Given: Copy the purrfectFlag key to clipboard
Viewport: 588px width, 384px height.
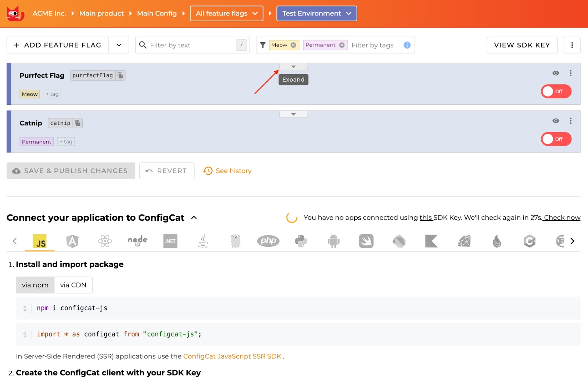Looking at the screenshot, I should [121, 75].
